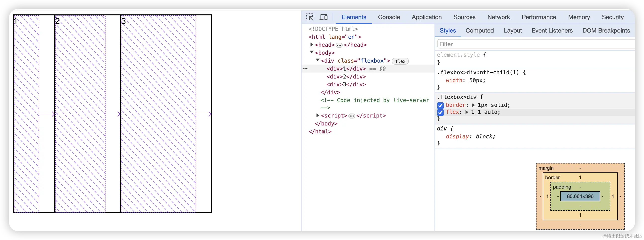This screenshot has height=240, width=644.
Task: Open the Sources tab
Action: pyautogui.click(x=464, y=17)
